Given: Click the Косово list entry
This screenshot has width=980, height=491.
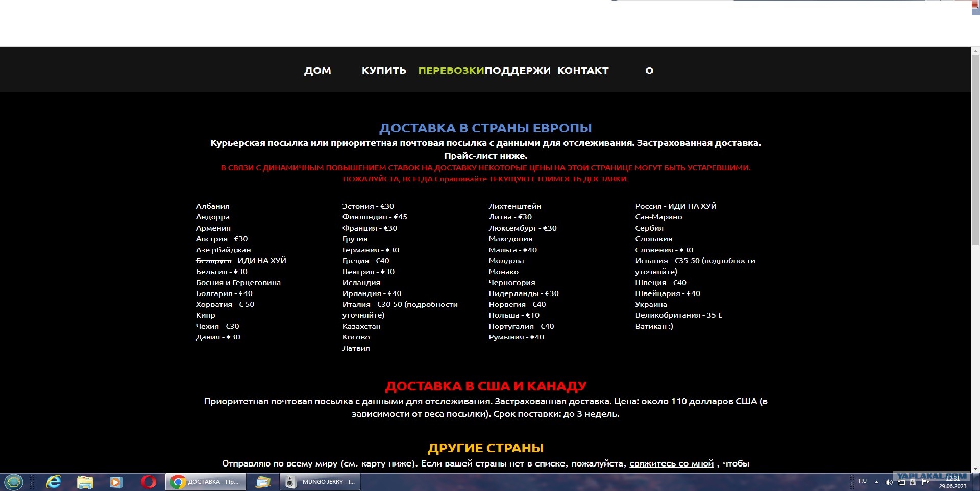Looking at the screenshot, I should click(356, 337).
